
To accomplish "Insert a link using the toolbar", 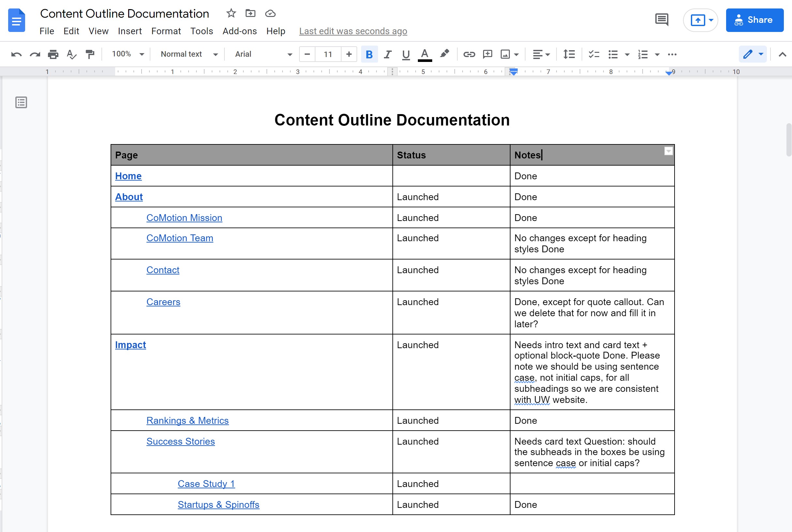I will click(x=469, y=54).
